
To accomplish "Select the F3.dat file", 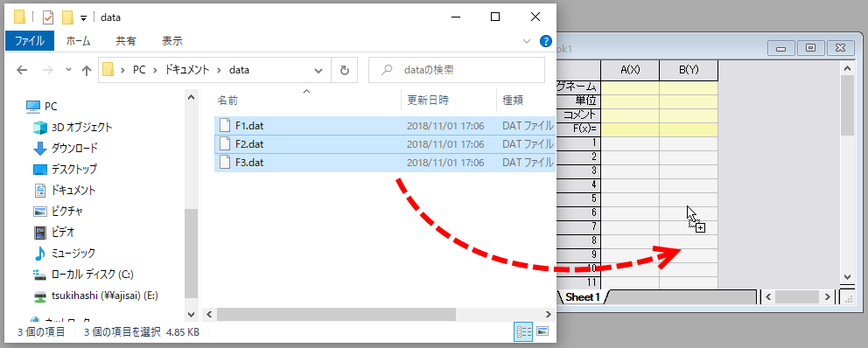I will [384, 163].
